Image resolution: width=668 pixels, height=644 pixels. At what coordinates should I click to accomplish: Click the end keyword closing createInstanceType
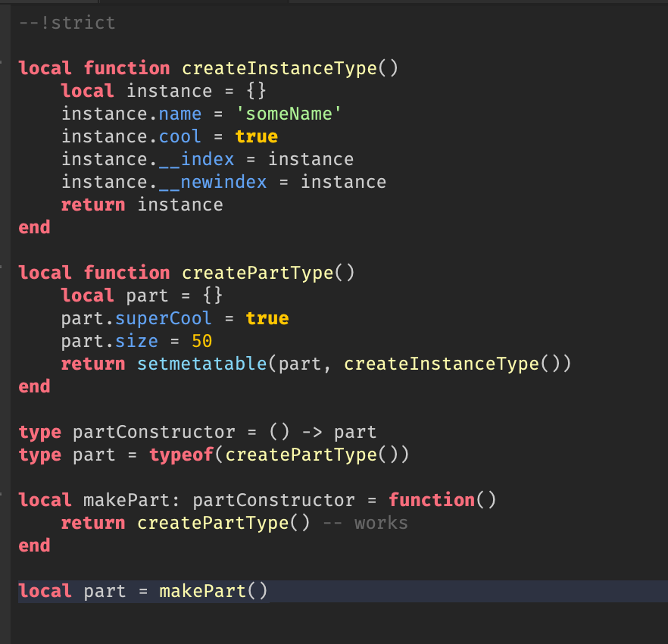pos(34,227)
